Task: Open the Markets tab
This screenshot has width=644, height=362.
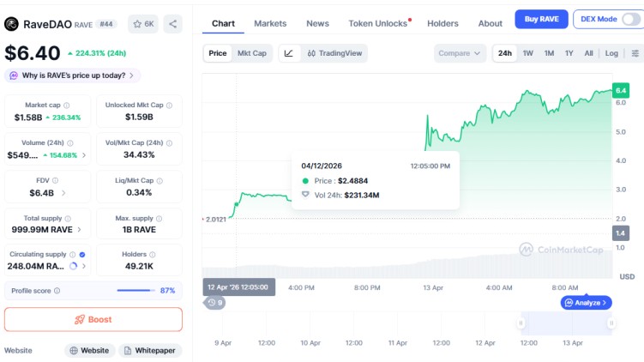Action: tap(270, 23)
